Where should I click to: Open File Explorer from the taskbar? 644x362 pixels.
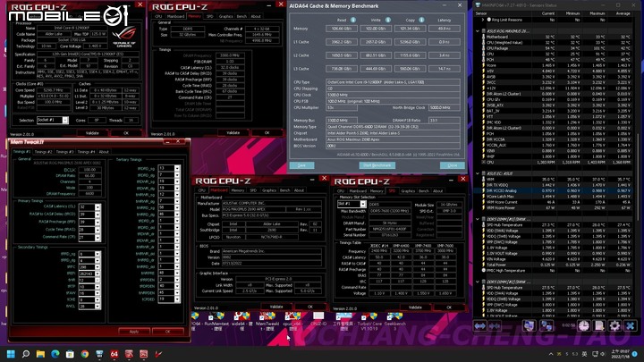(x=40, y=354)
